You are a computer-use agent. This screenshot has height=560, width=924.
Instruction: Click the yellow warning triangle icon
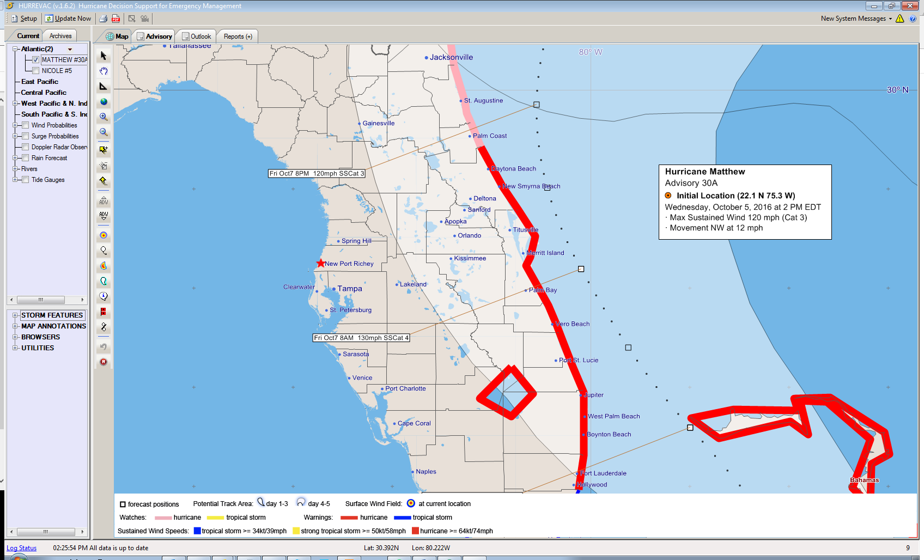[900, 19]
